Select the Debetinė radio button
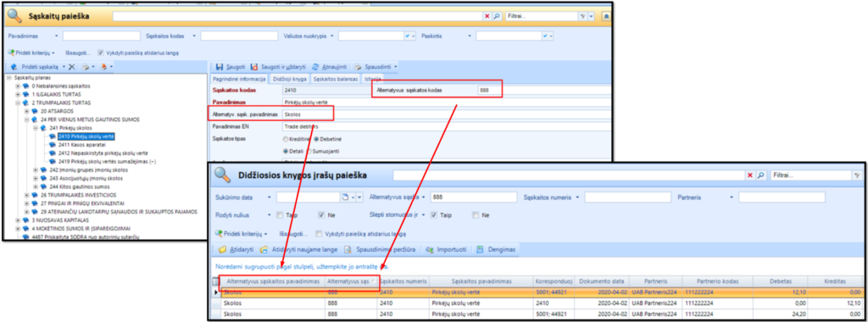 [317, 138]
